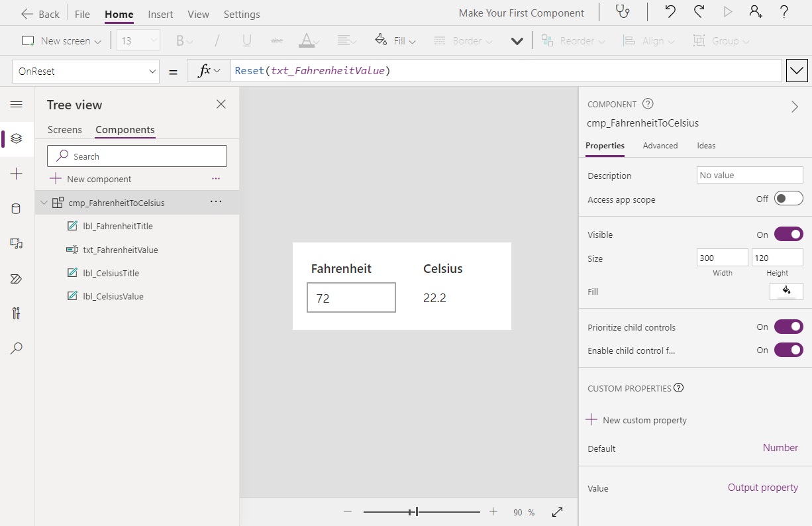Expand the formula bar with its chevron
This screenshot has height=526, width=812.
point(797,70)
